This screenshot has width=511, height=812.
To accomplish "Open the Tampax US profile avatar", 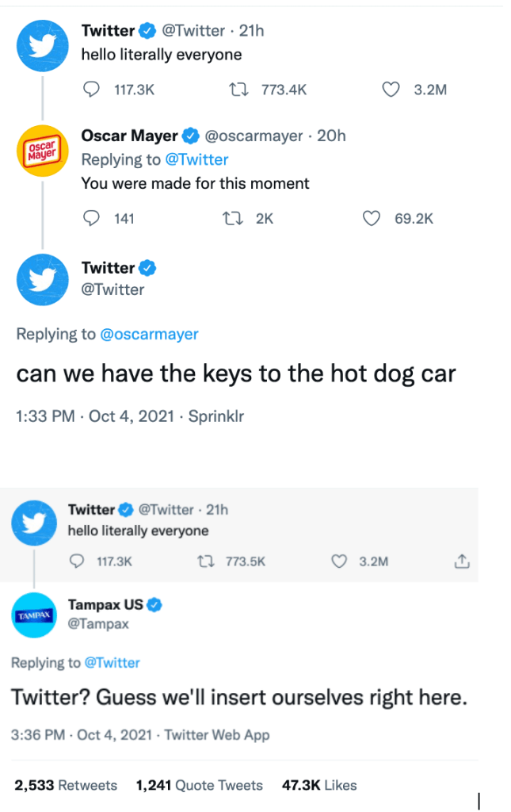I will point(35,615).
